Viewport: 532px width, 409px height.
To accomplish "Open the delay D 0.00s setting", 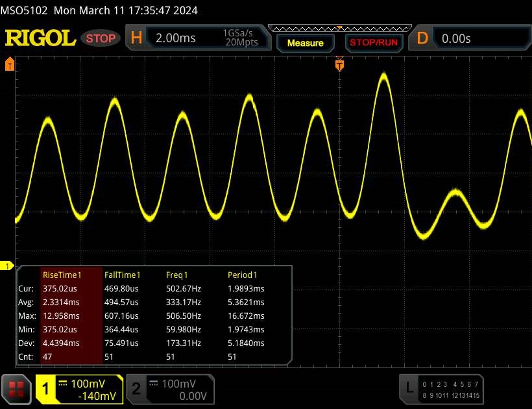I will click(470, 38).
